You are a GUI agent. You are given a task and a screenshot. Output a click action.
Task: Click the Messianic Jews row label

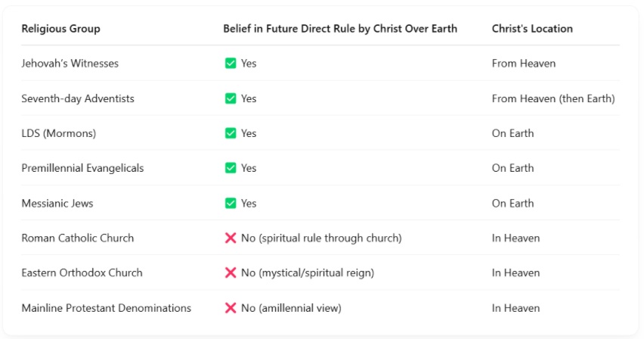(x=57, y=204)
